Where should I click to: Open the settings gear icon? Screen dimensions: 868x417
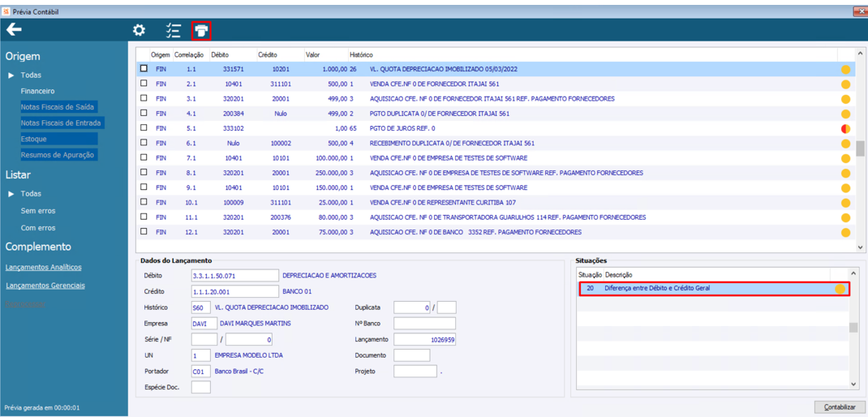(139, 30)
